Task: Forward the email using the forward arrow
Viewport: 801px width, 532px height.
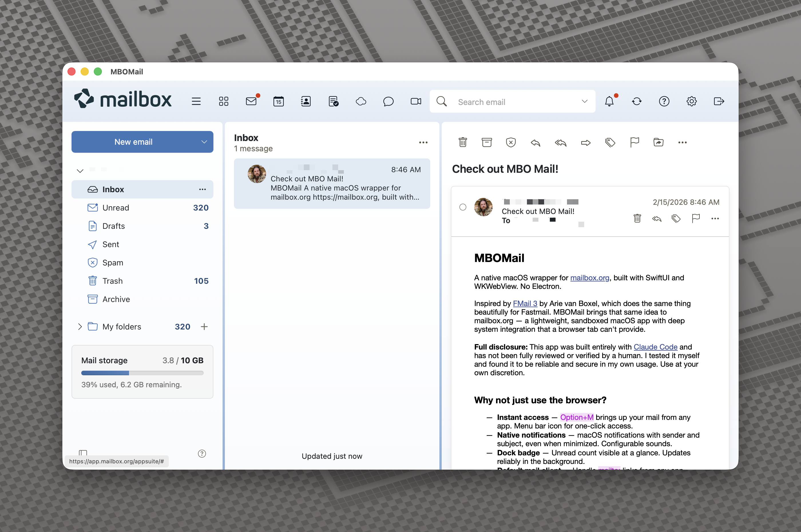Action: pos(586,143)
